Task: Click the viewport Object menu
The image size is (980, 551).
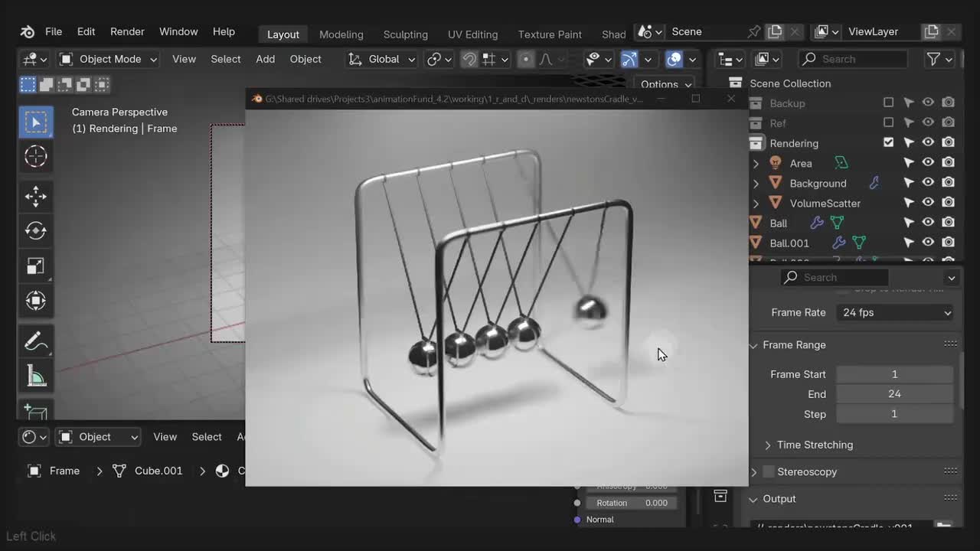Action: pyautogui.click(x=305, y=59)
